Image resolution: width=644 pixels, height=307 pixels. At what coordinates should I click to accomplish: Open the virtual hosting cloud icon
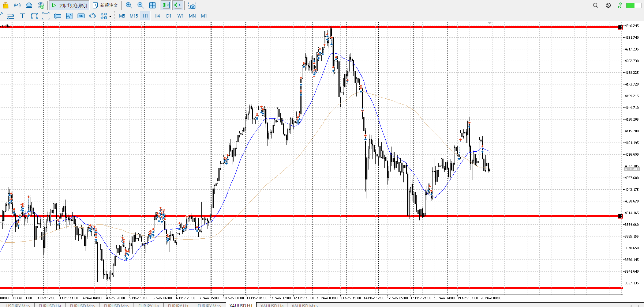pyautogui.click(x=29, y=5)
